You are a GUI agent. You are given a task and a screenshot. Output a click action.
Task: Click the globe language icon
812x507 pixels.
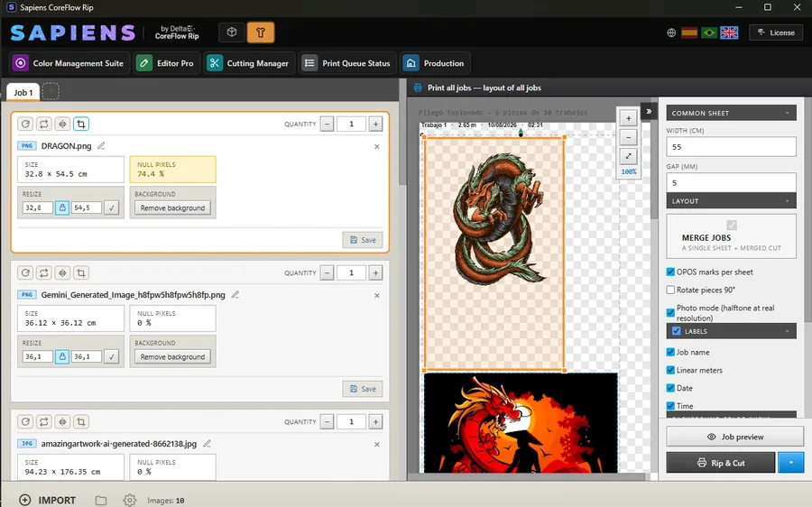pyautogui.click(x=671, y=32)
